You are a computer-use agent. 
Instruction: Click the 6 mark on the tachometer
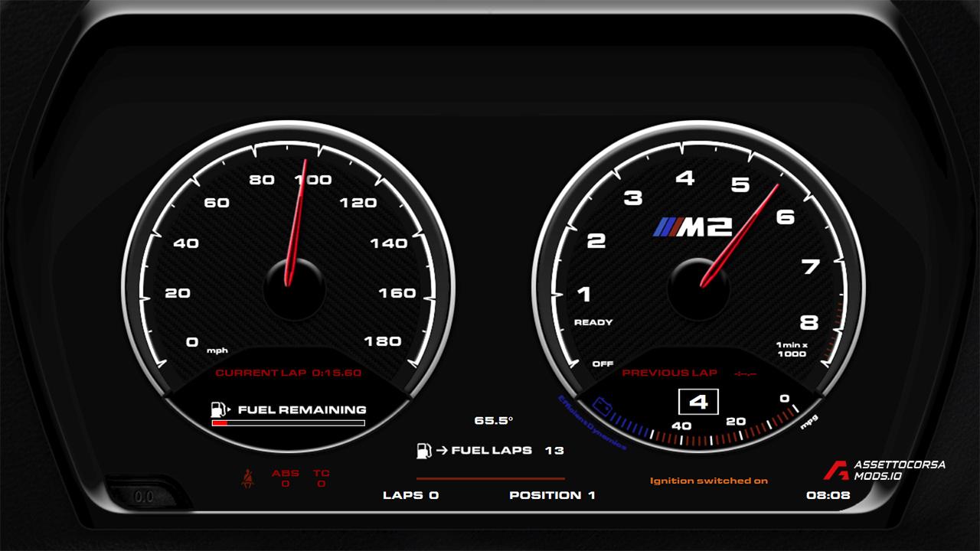(x=786, y=217)
